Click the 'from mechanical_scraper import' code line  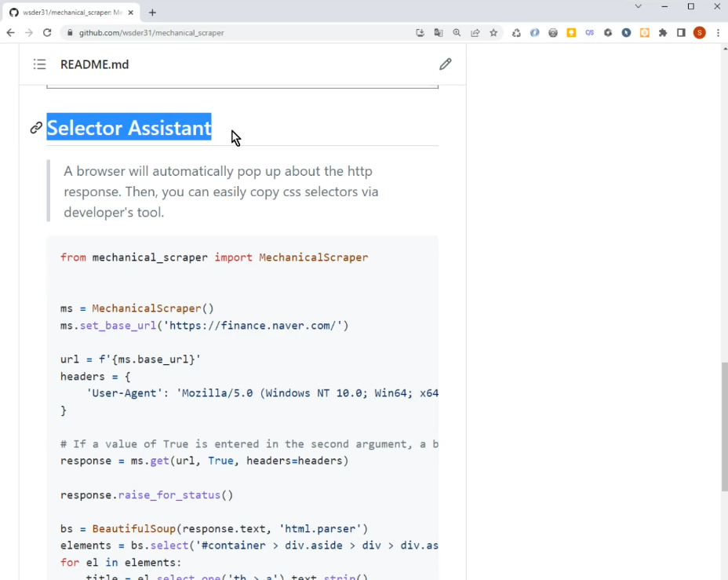click(x=214, y=257)
